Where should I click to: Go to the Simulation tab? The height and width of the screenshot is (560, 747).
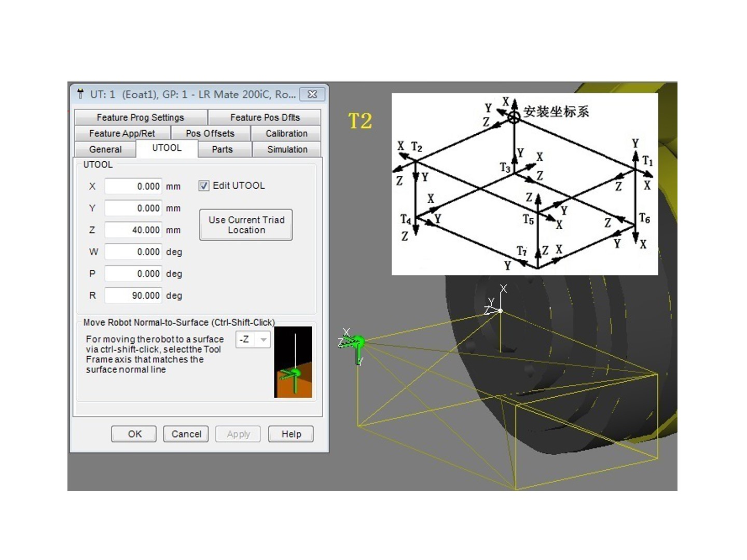[x=287, y=149]
